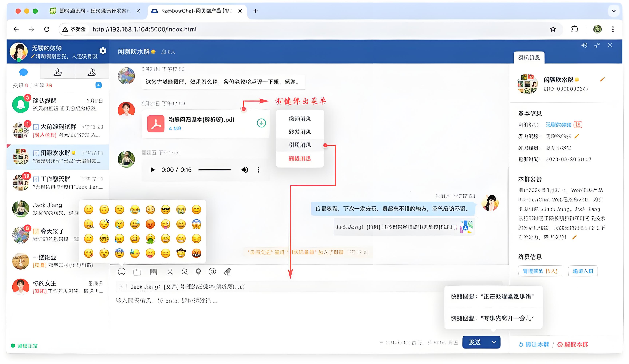
Task: Click the group info tab
Action: (x=529, y=58)
